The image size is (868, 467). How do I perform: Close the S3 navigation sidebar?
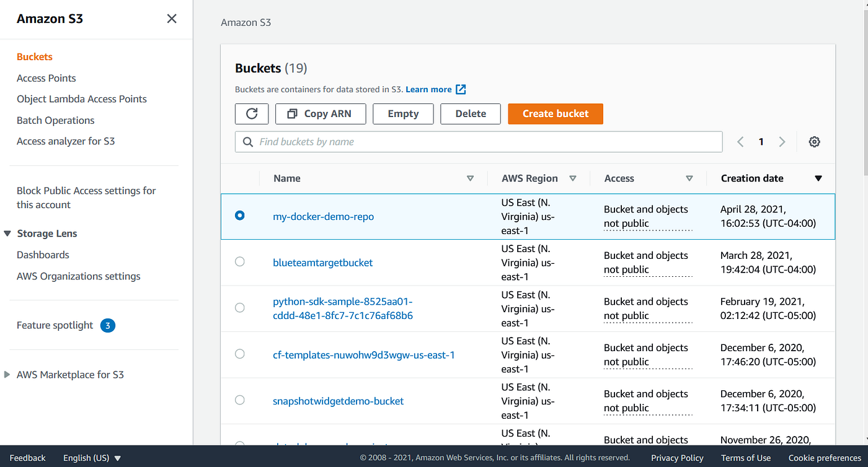pyautogui.click(x=172, y=19)
